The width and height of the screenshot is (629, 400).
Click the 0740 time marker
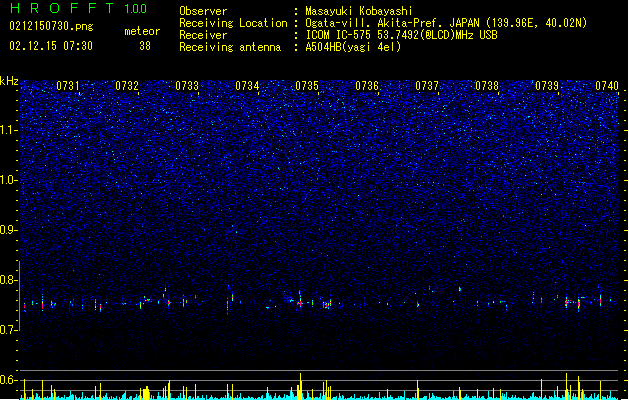[607, 86]
